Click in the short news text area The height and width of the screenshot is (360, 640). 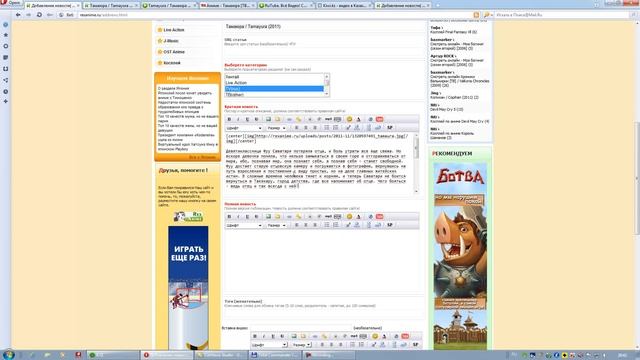click(x=319, y=163)
